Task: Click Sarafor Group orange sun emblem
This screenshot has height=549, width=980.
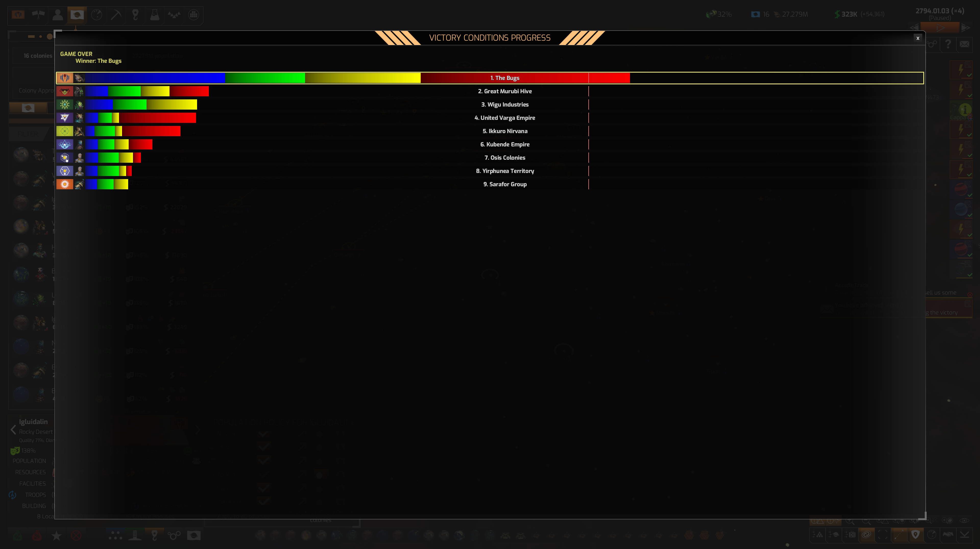Action: coord(65,184)
